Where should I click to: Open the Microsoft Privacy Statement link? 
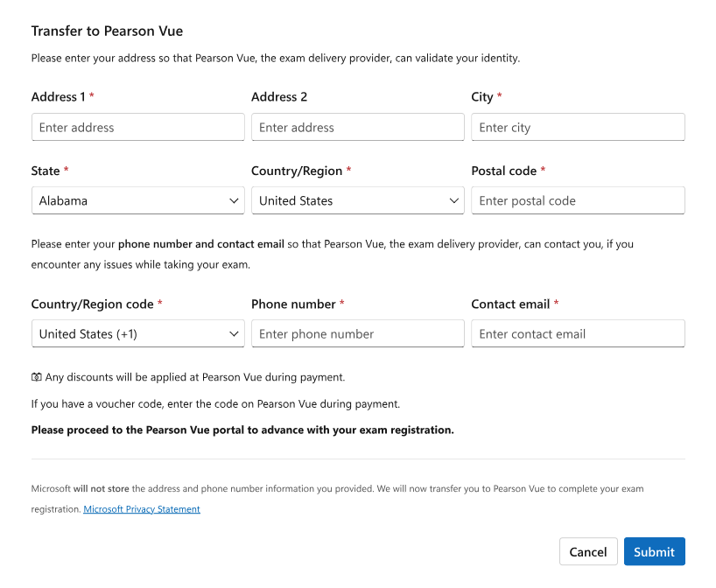[x=142, y=509]
